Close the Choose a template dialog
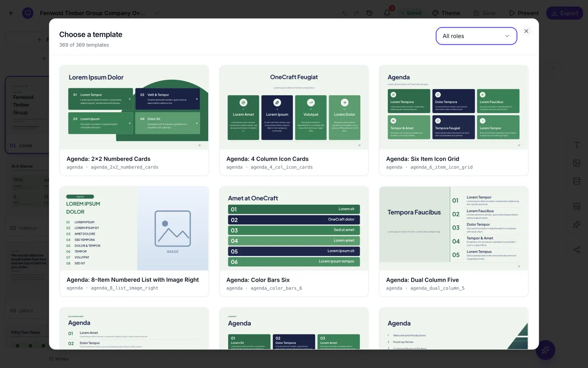The height and width of the screenshot is (368, 588). tap(526, 31)
